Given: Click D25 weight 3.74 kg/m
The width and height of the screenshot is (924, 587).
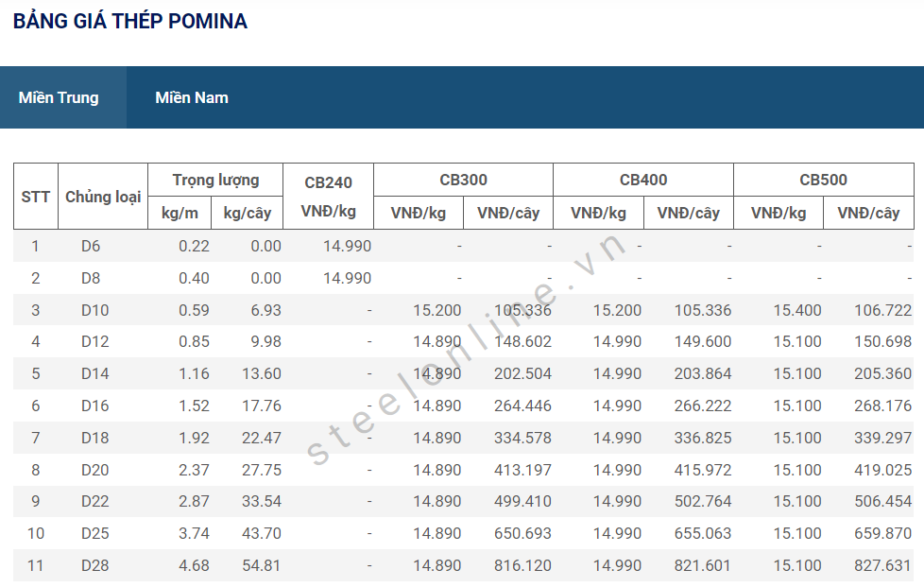Looking at the screenshot, I should point(194,533).
